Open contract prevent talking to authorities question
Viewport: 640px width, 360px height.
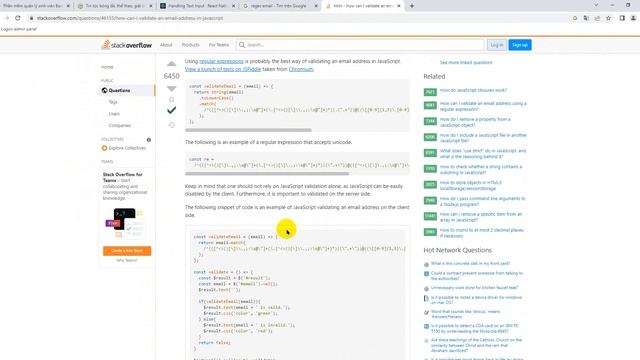477,276
